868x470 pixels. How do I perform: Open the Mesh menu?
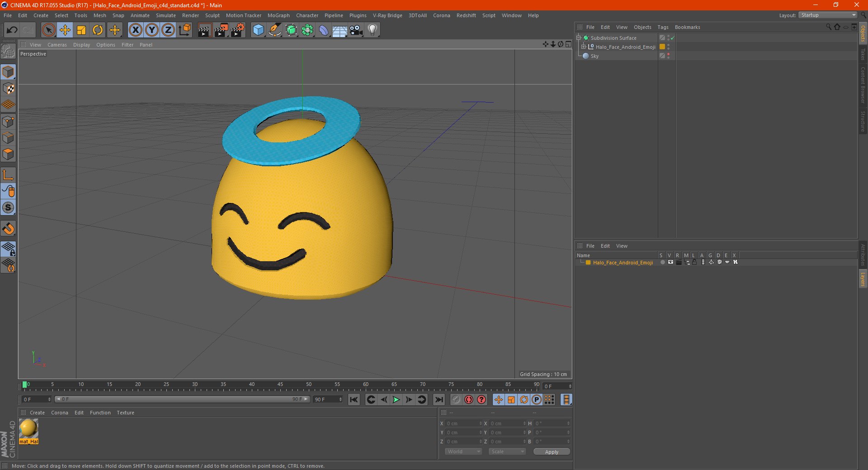pos(99,15)
